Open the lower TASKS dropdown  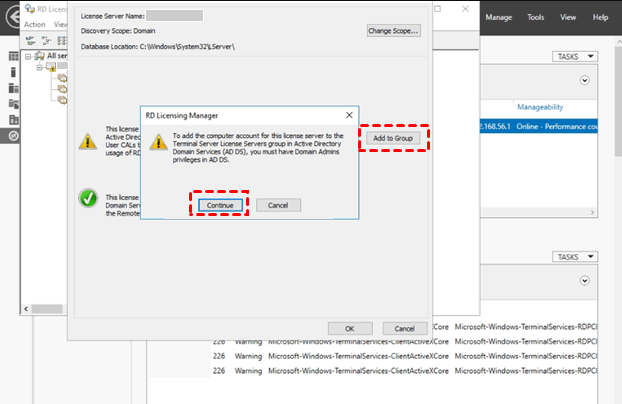point(575,257)
